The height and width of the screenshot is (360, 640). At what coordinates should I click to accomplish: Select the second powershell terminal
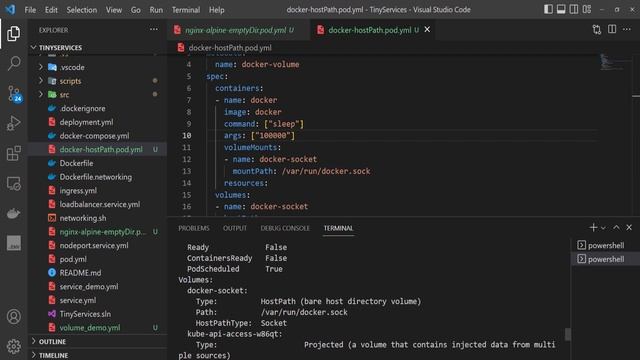tap(605, 259)
